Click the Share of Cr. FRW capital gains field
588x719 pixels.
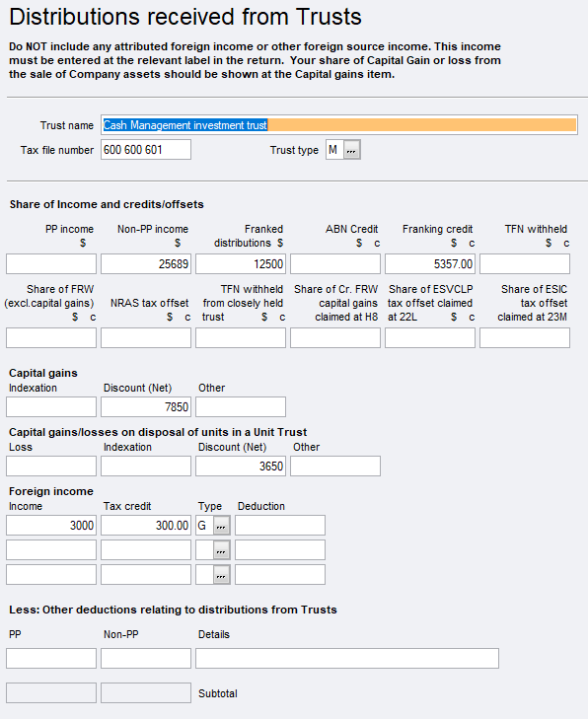pos(335,338)
